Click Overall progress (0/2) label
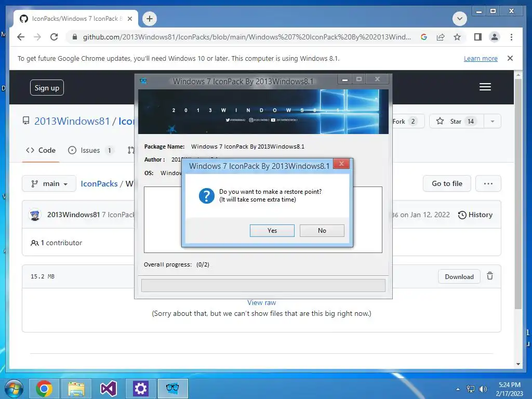 [x=177, y=264]
